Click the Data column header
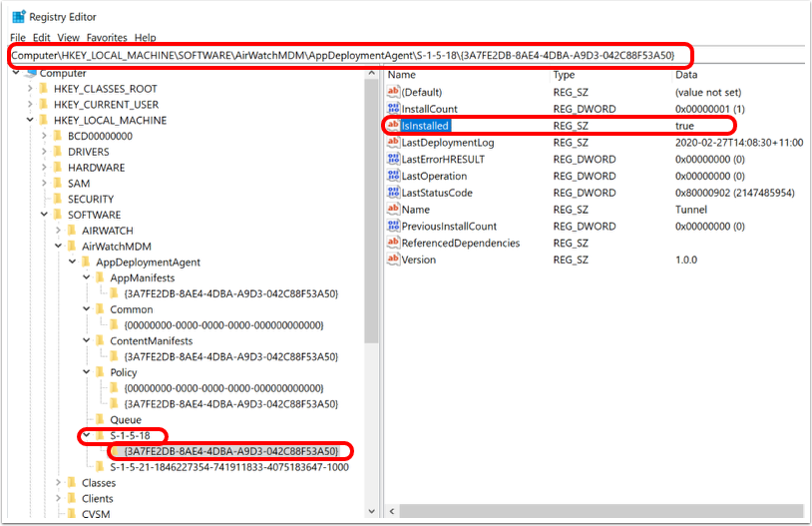Screen dimensions: 812x526 click(x=686, y=75)
